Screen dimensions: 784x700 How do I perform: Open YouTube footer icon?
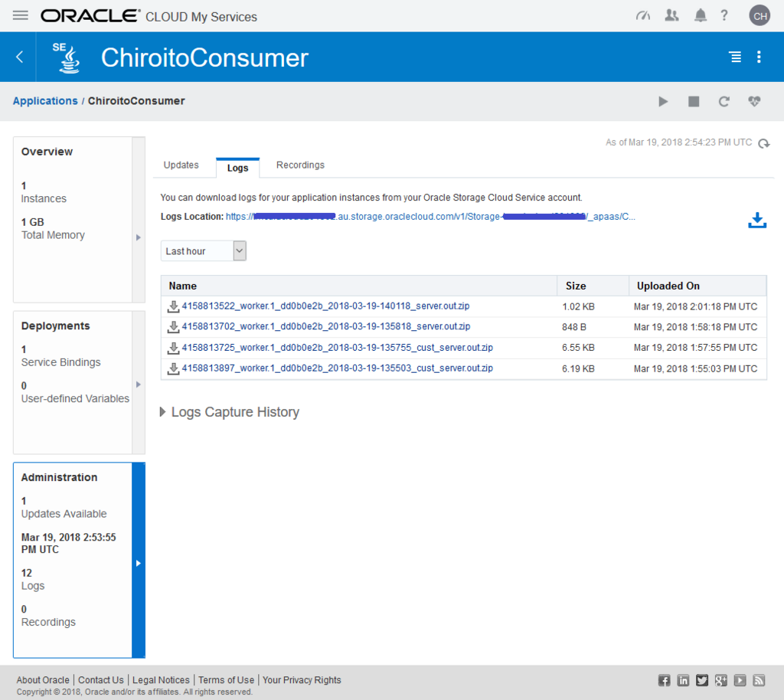[x=740, y=681]
